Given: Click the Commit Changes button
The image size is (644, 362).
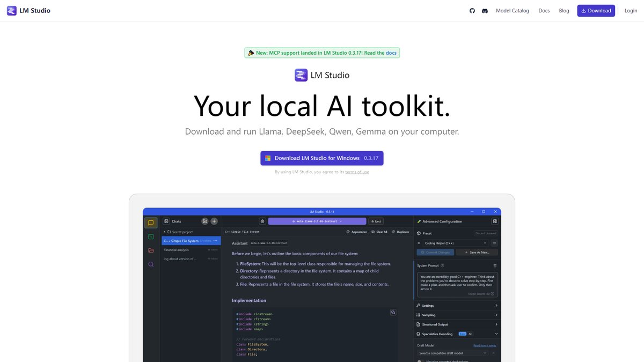Looking at the screenshot, I should (x=436, y=252).
